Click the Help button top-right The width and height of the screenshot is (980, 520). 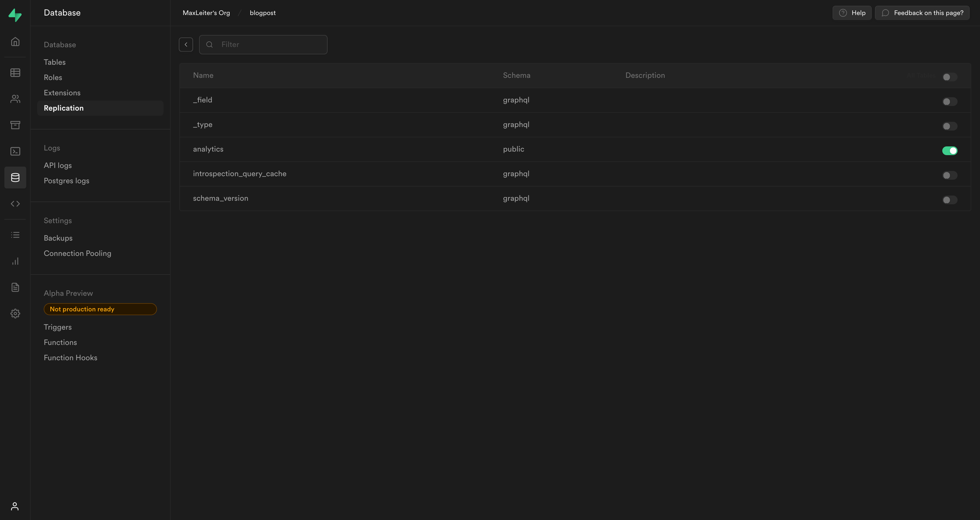(x=852, y=13)
